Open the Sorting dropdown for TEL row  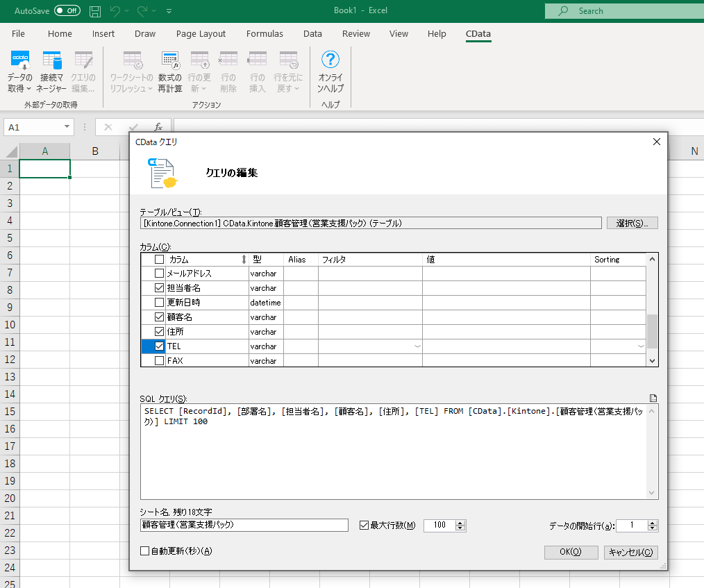pos(641,346)
